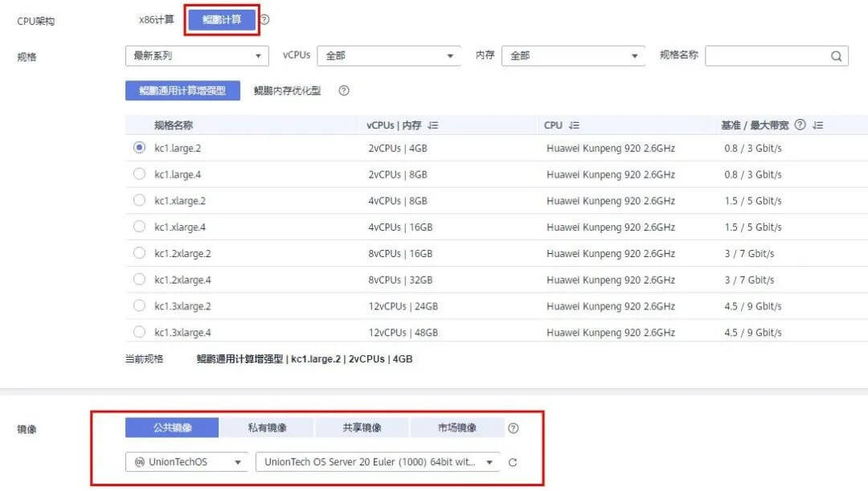
Task: Click the 4vCPUs | 8GB cell
Action: [x=398, y=201]
